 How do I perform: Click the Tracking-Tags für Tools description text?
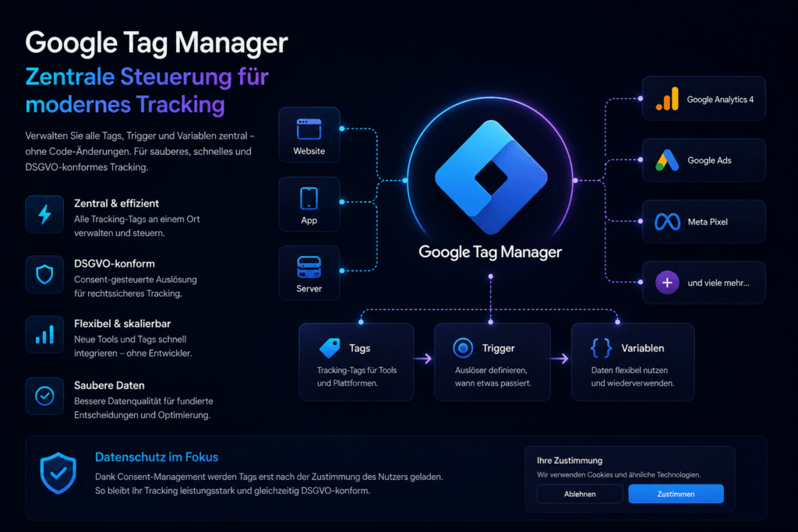[x=357, y=377]
